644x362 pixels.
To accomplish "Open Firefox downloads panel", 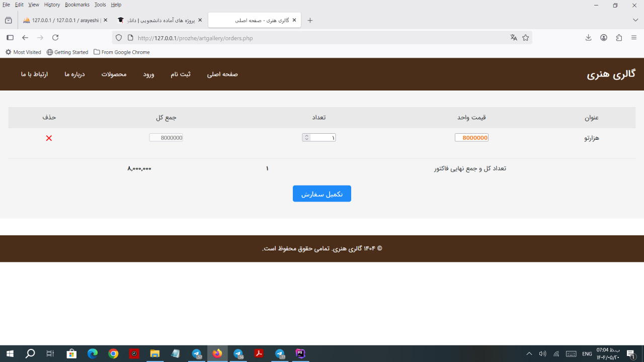I will click(x=588, y=38).
